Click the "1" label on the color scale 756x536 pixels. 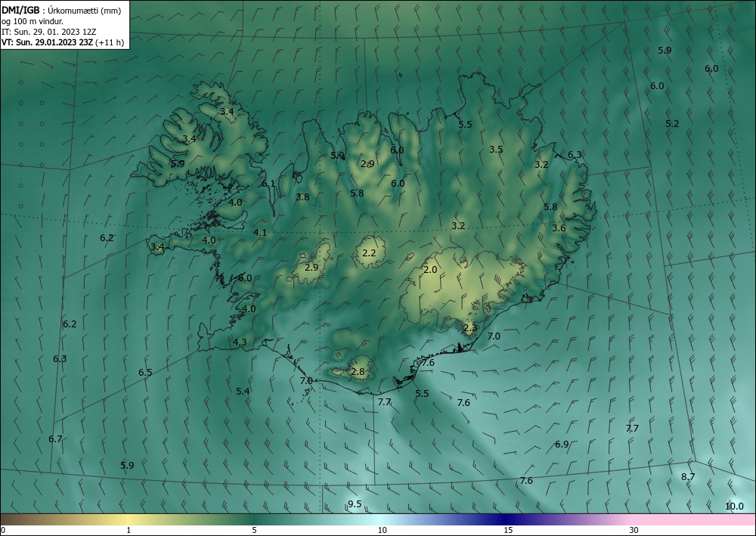pyautogui.click(x=129, y=530)
